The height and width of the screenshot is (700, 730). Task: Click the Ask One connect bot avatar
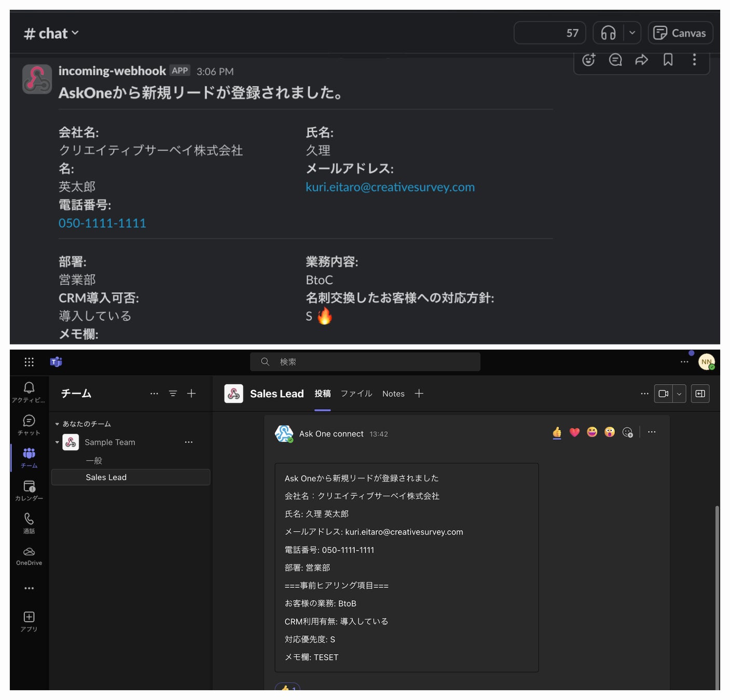pos(284,433)
